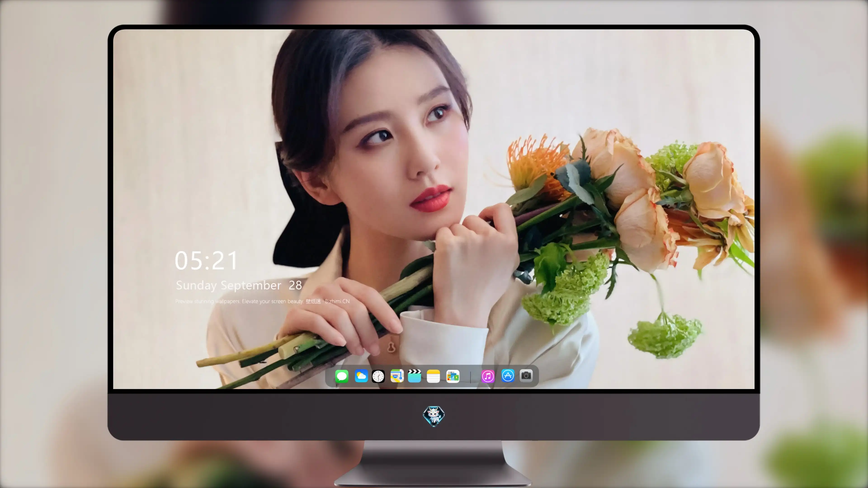The height and width of the screenshot is (488, 868).
Task: Open the Camera app in the dock
Action: tap(526, 375)
